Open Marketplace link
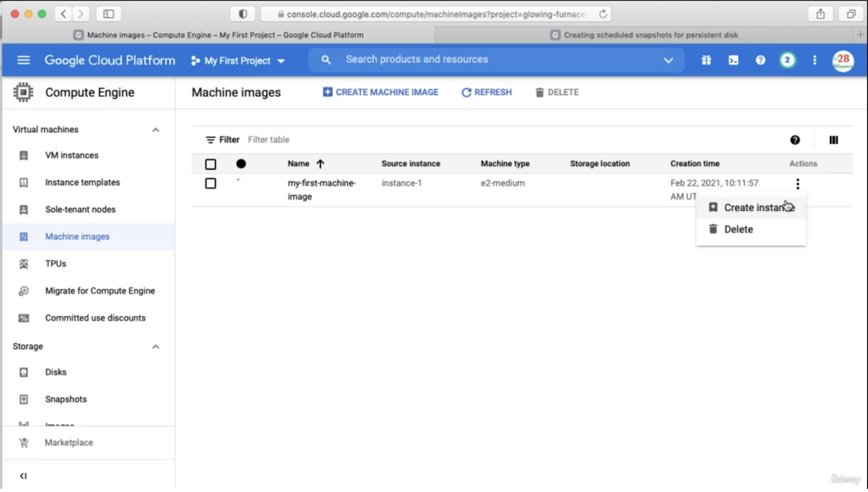Screen dimensions: 868x492 pyautogui.click(x=69, y=442)
